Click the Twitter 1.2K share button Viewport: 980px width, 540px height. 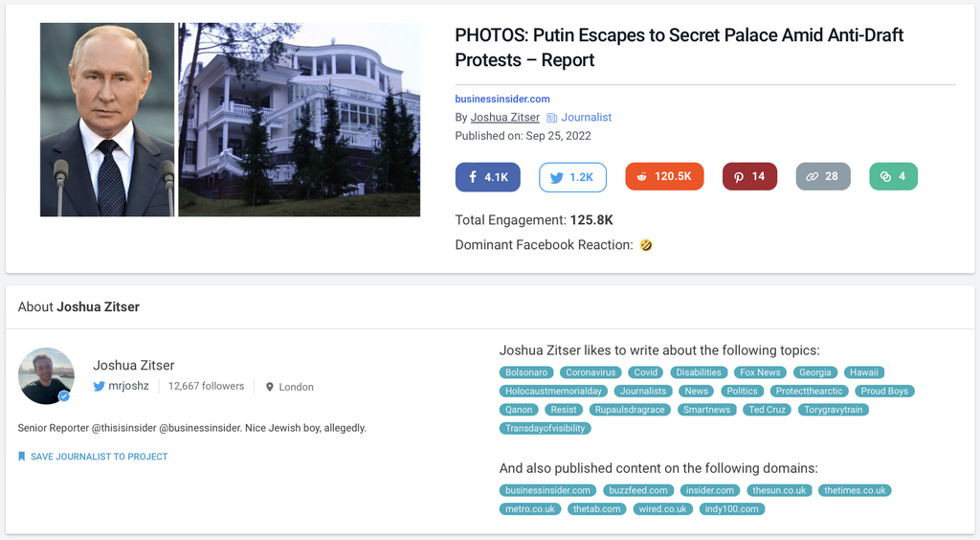point(572,177)
